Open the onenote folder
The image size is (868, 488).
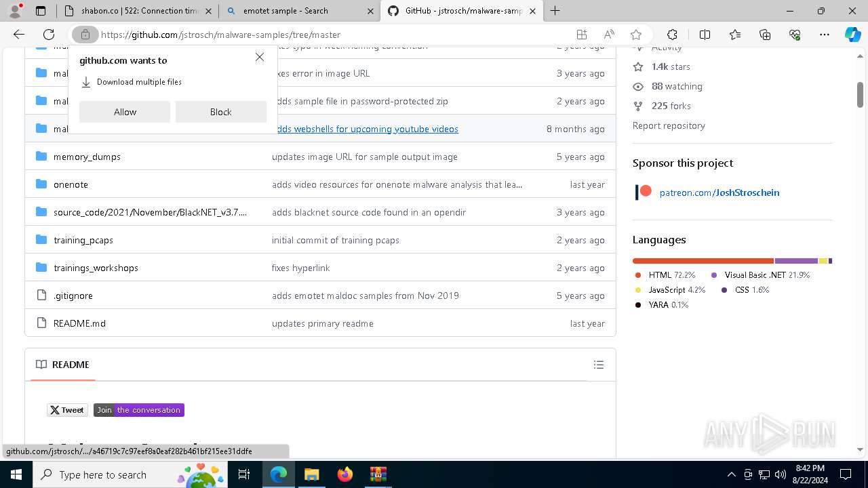[x=71, y=184]
